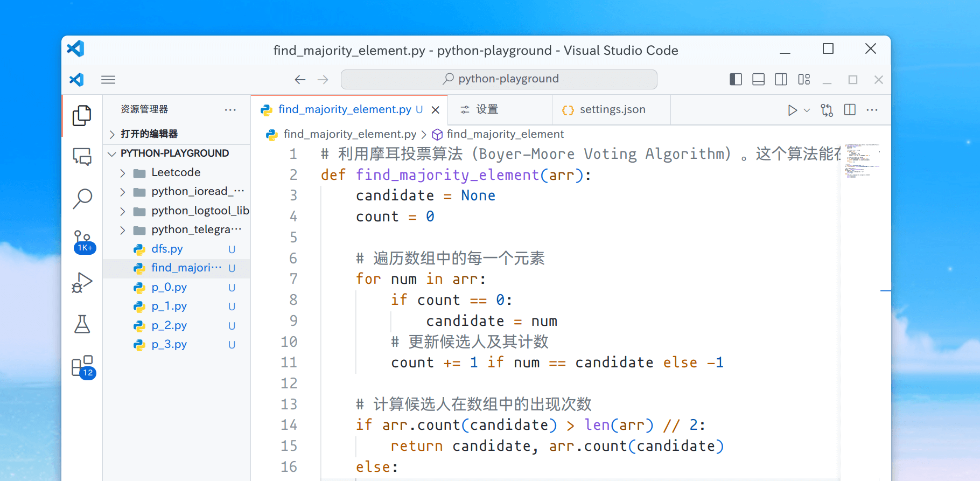Switch to the settings.json tab
The image size is (980, 481).
pyautogui.click(x=612, y=110)
